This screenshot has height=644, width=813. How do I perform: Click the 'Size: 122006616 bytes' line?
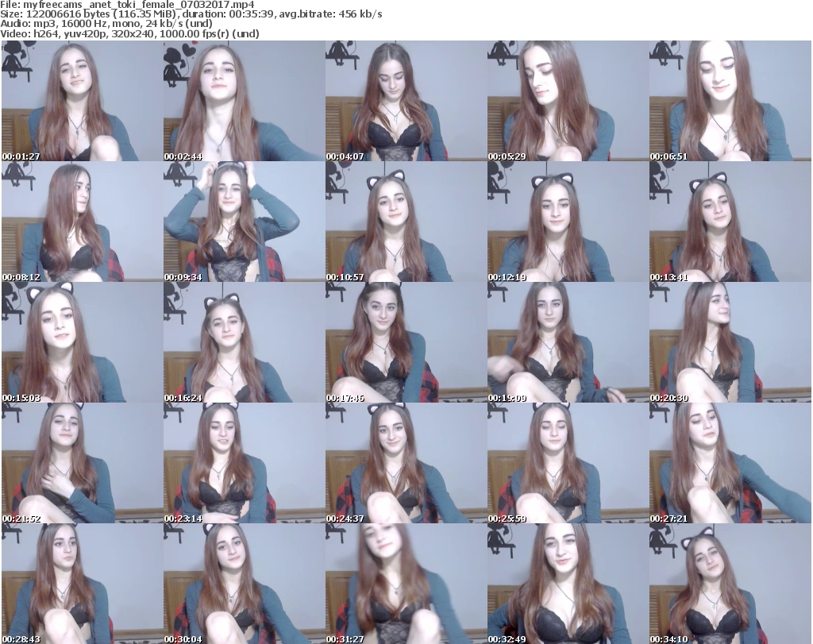point(191,14)
